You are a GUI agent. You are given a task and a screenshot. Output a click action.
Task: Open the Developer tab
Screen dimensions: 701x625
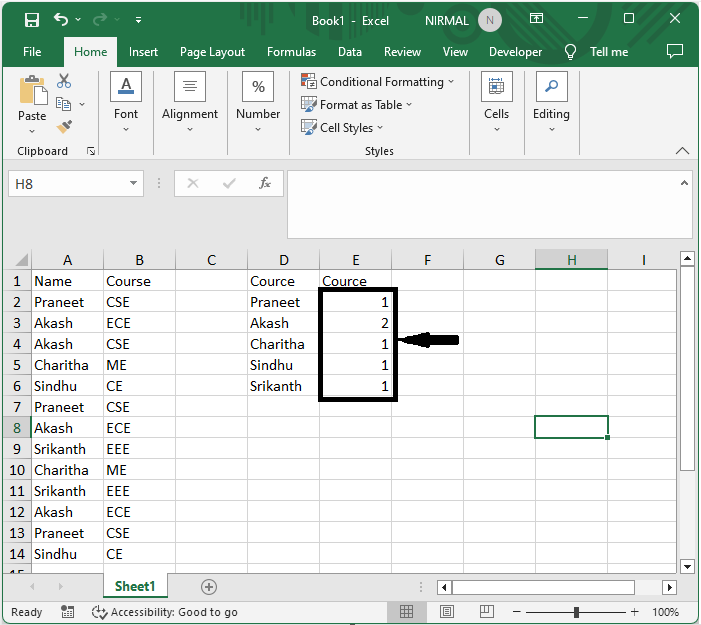tap(515, 52)
